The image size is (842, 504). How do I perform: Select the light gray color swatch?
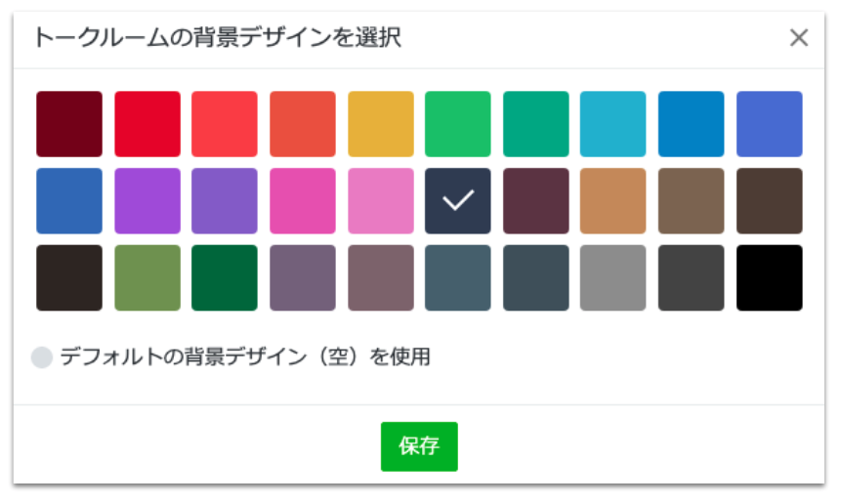coord(612,278)
